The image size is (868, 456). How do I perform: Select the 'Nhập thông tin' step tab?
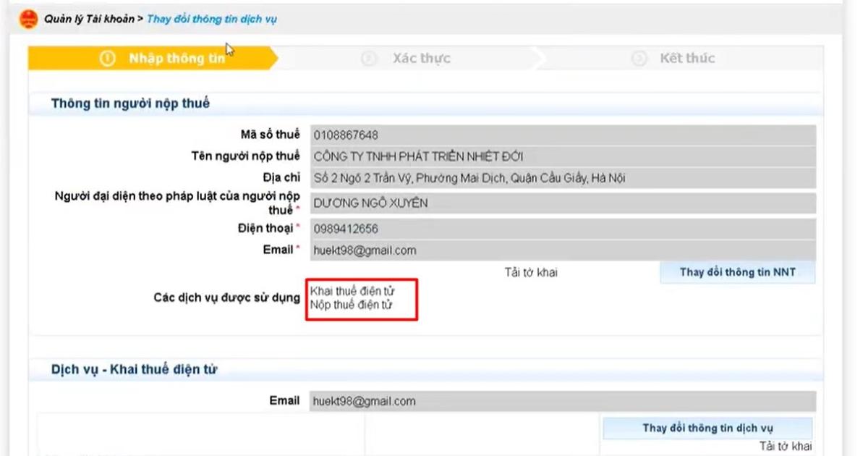point(152,59)
